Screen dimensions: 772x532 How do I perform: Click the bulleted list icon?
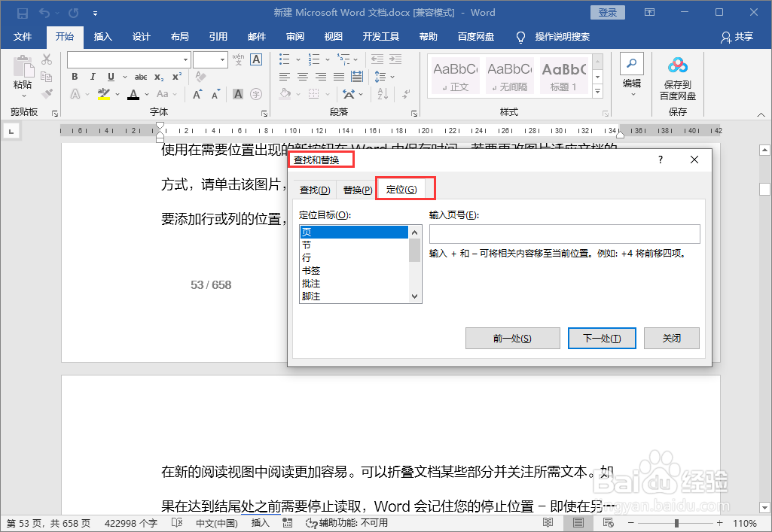(285, 59)
